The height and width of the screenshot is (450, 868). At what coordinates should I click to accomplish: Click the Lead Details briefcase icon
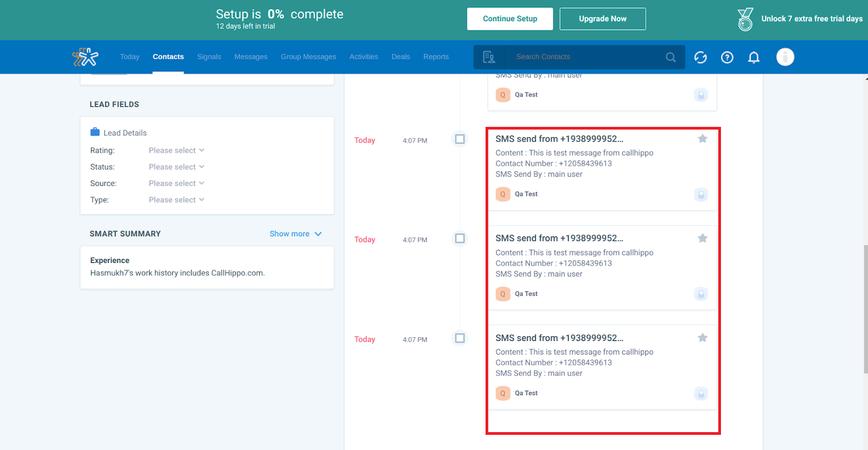(95, 132)
